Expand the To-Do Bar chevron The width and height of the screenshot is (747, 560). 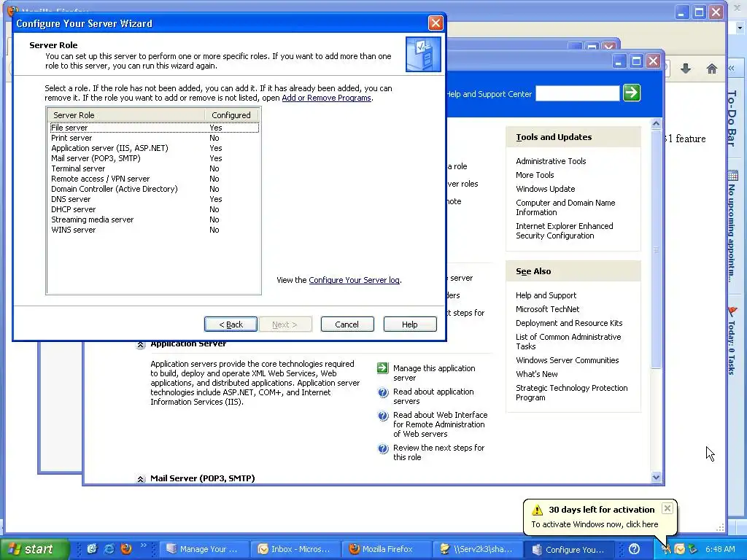click(731, 69)
